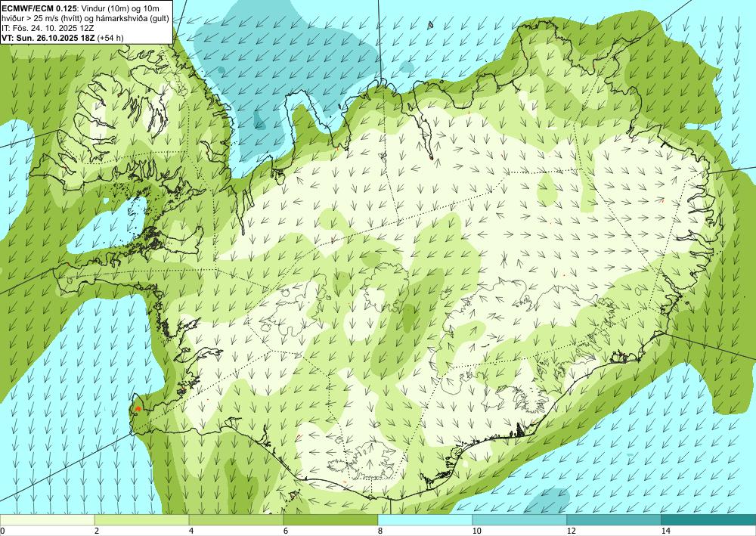
Task: Click the '6' label on the wind scale
Action: click(286, 531)
